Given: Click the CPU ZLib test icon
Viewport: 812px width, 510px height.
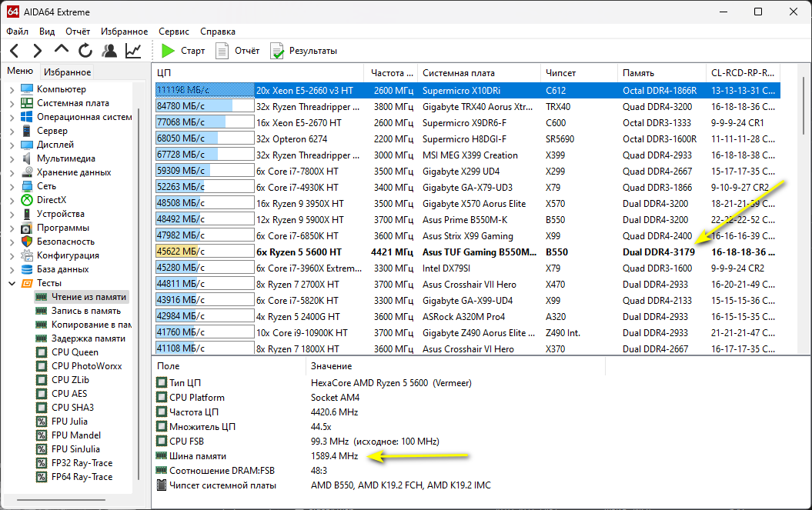Looking at the screenshot, I should (42, 380).
